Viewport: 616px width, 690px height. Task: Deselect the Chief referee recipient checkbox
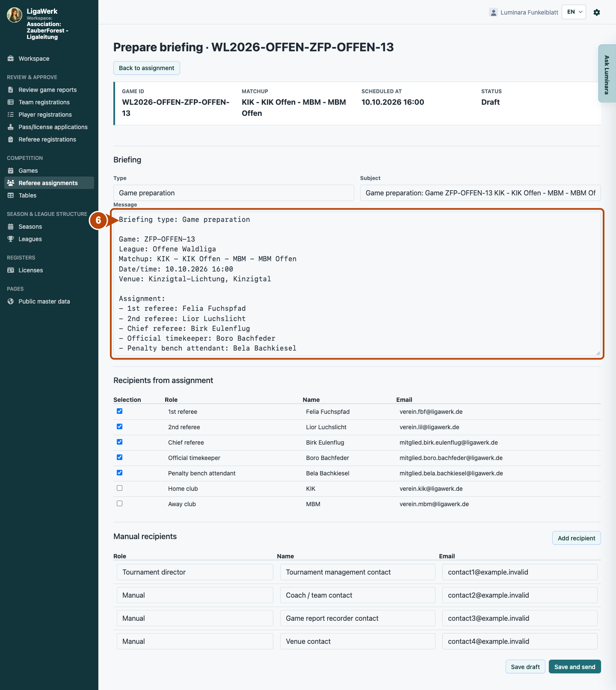pyautogui.click(x=120, y=442)
